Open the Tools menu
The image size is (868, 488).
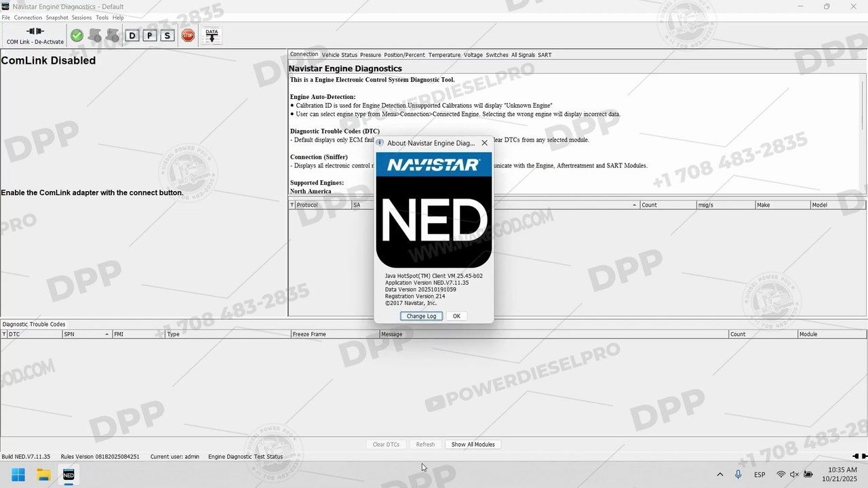click(102, 18)
